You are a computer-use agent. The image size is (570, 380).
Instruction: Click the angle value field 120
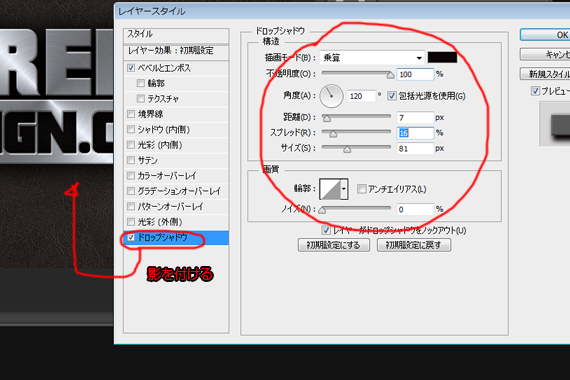pos(361,96)
